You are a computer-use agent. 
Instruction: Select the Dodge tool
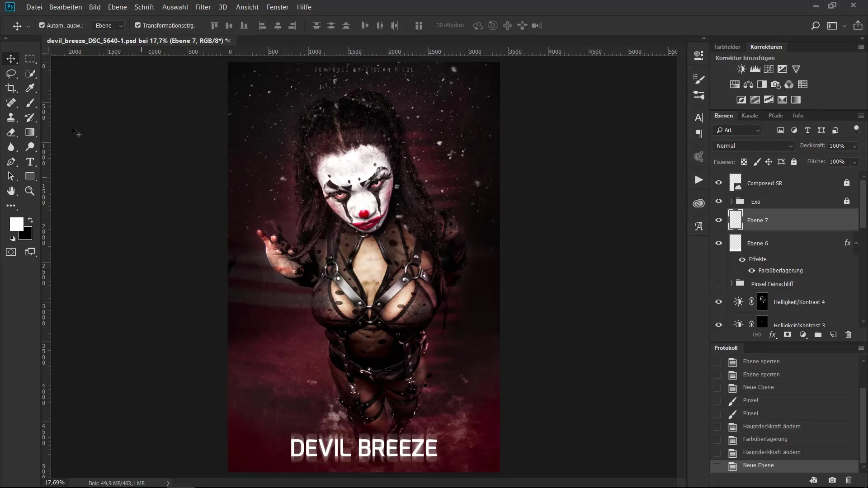[x=30, y=147]
